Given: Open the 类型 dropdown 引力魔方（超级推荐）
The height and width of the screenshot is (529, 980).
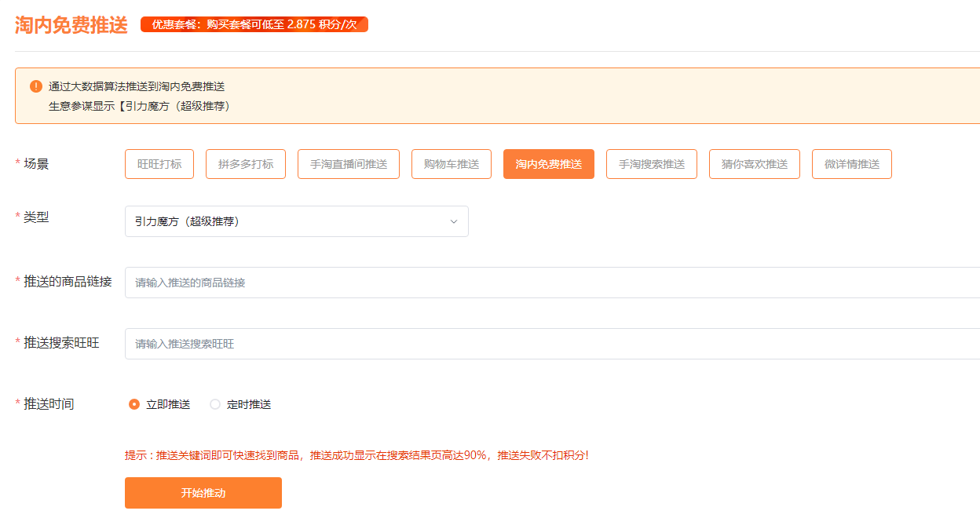Looking at the screenshot, I should [x=297, y=221].
